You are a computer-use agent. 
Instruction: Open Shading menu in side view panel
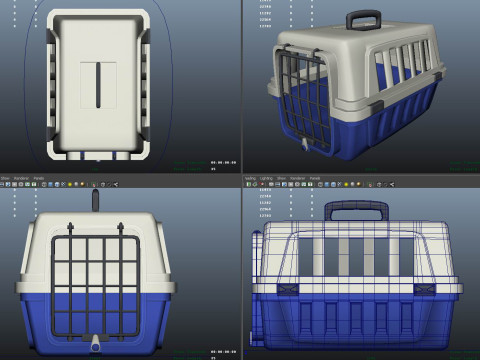(x=250, y=178)
